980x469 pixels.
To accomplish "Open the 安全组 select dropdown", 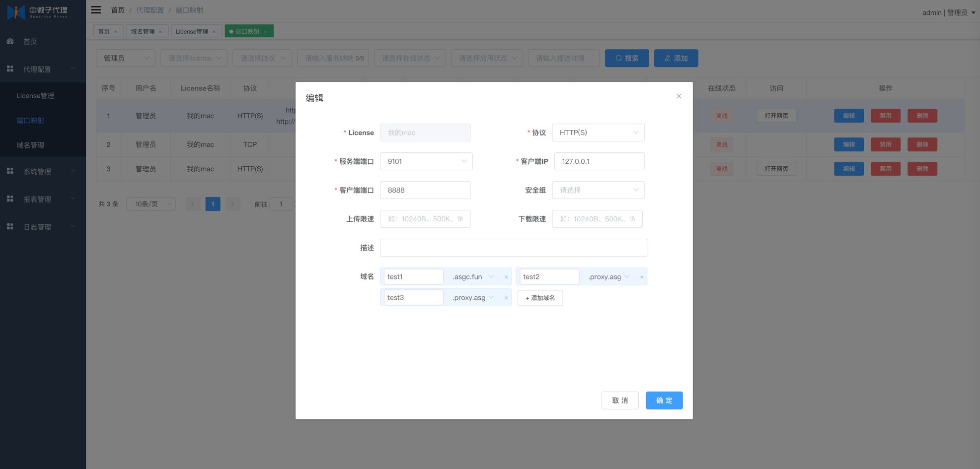I will click(x=598, y=190).
